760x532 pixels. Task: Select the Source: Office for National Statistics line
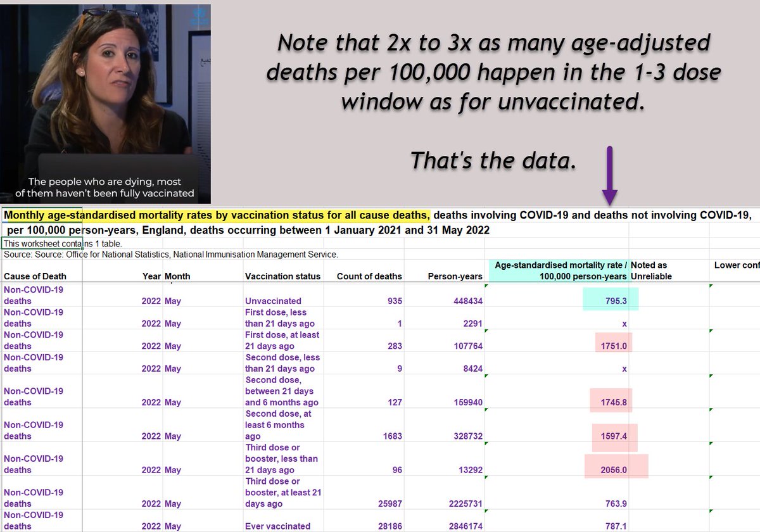171,255
